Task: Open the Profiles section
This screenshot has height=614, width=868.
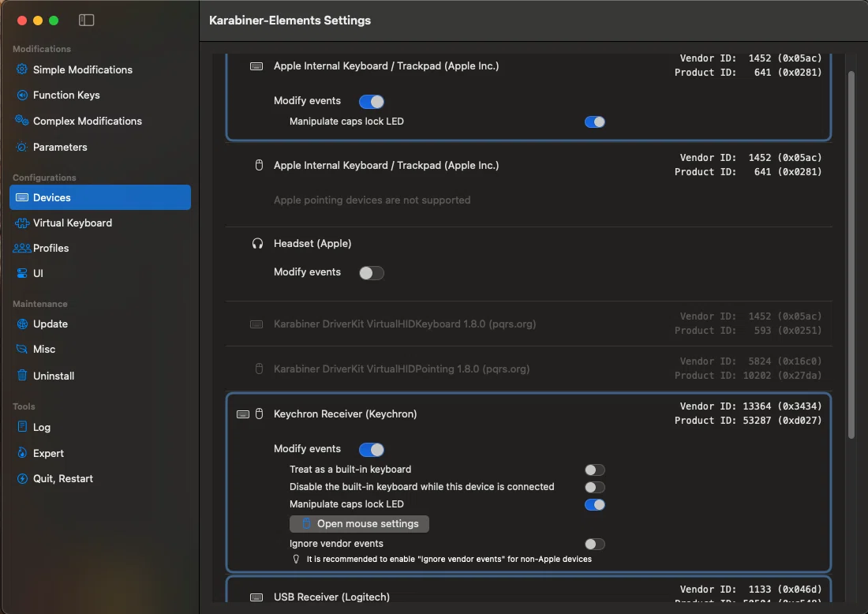Action: click(x=100, y=248)
